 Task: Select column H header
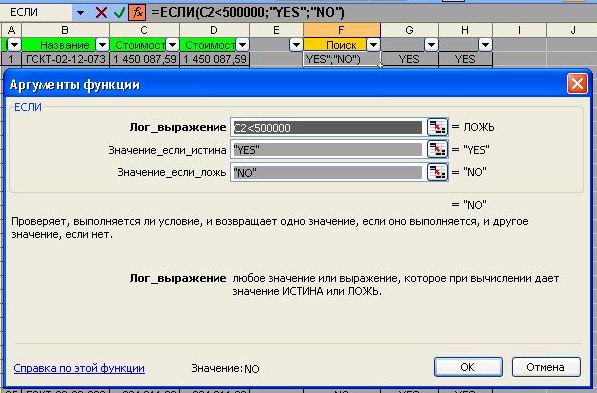click(465, 30)
